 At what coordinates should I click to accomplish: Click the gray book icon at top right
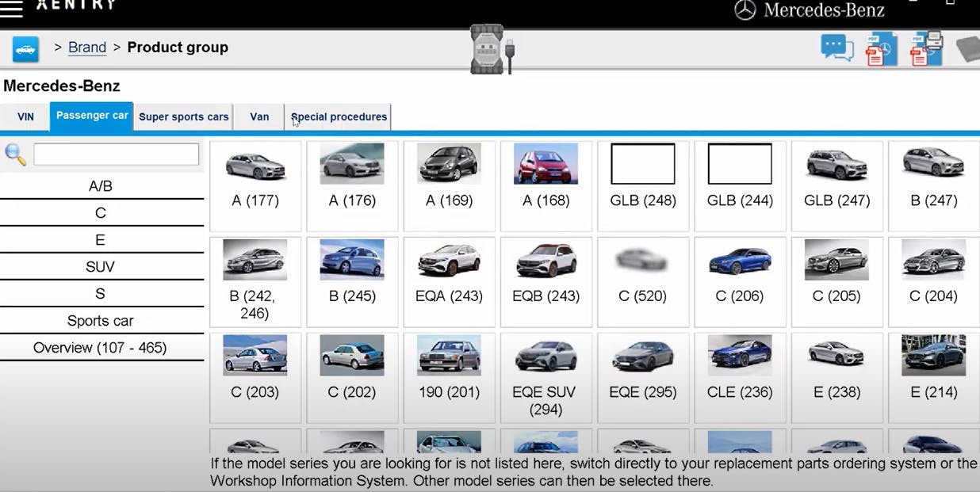pyautogui.click(x=968, y=49)
